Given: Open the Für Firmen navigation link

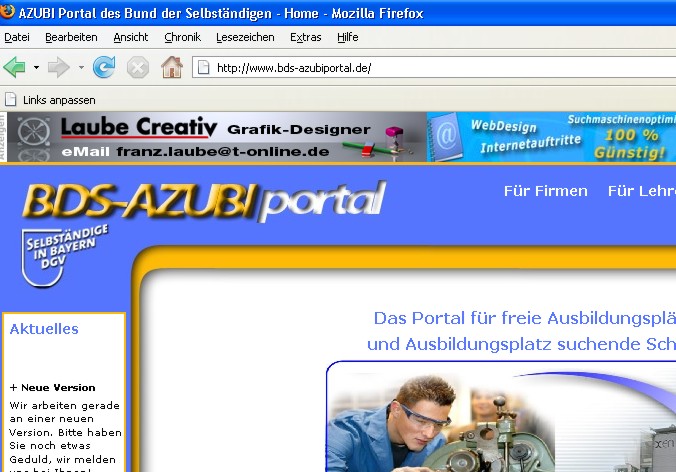Looking at the screenshot, I should pos(545,191).
